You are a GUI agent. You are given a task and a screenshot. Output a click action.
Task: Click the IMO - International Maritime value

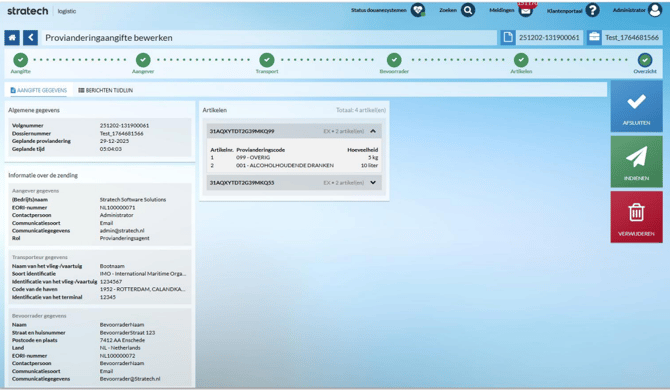[x=143, y=274]
